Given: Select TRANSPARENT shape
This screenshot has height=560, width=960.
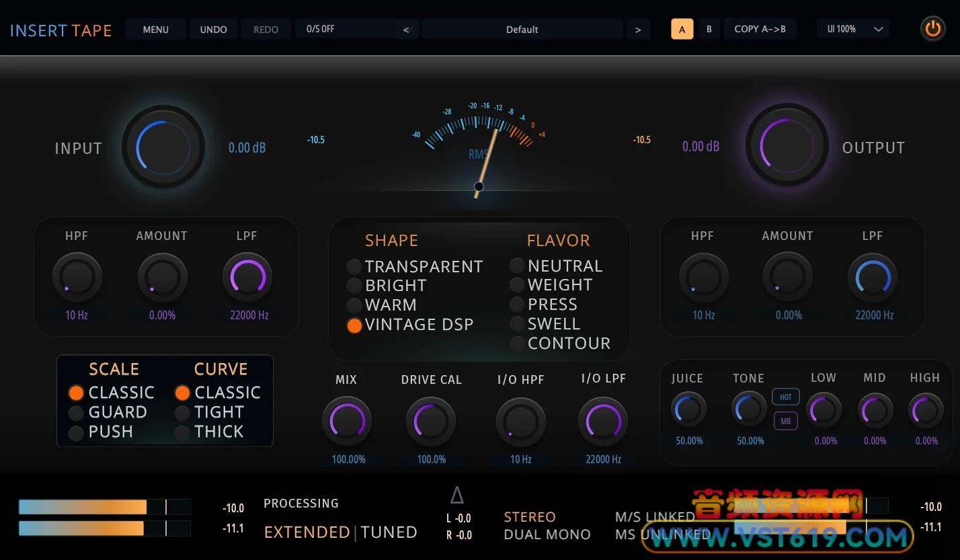Looking at the screenshot, I should click(x=415, y=266).
